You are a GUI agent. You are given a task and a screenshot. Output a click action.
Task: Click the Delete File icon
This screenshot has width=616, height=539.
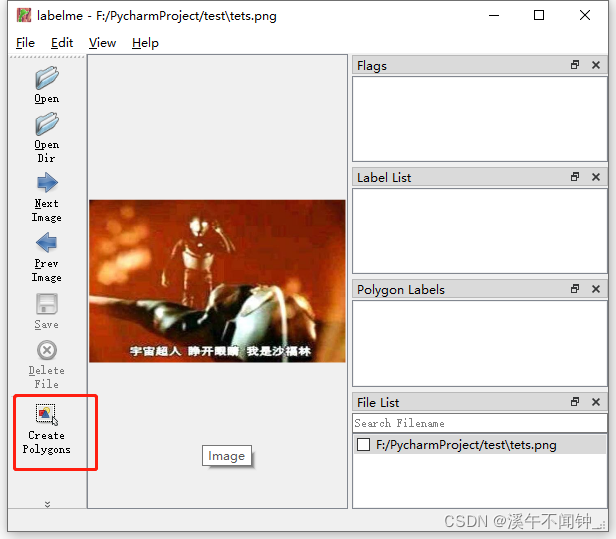47,350
